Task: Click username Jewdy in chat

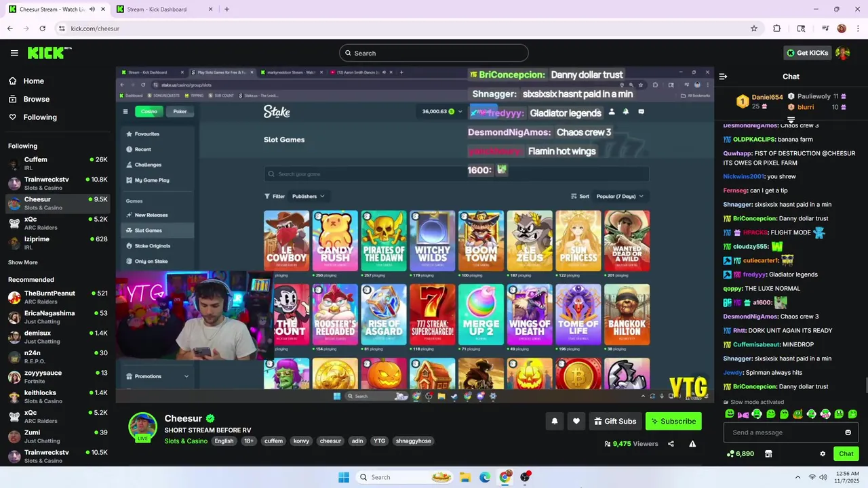Action: tap(733, 373)
